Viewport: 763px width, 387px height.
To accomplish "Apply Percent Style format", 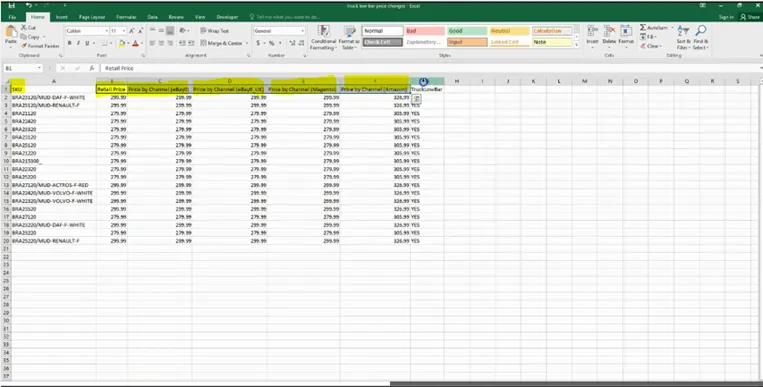I will tap(272, 43).
